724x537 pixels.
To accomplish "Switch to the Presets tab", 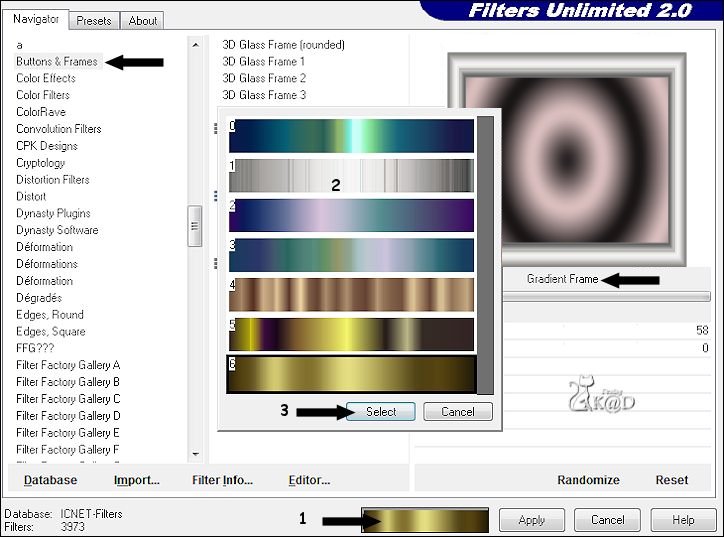I will coord(94,21).
